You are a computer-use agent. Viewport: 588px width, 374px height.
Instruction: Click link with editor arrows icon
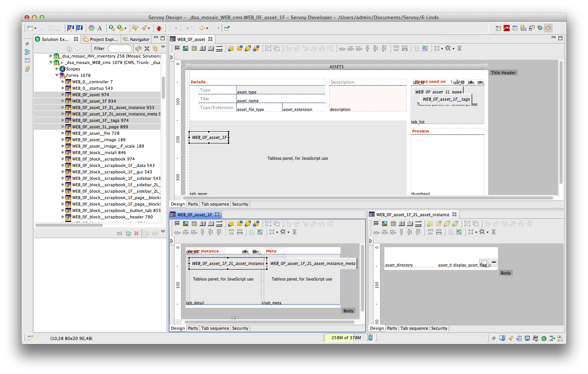pos(155,48)
